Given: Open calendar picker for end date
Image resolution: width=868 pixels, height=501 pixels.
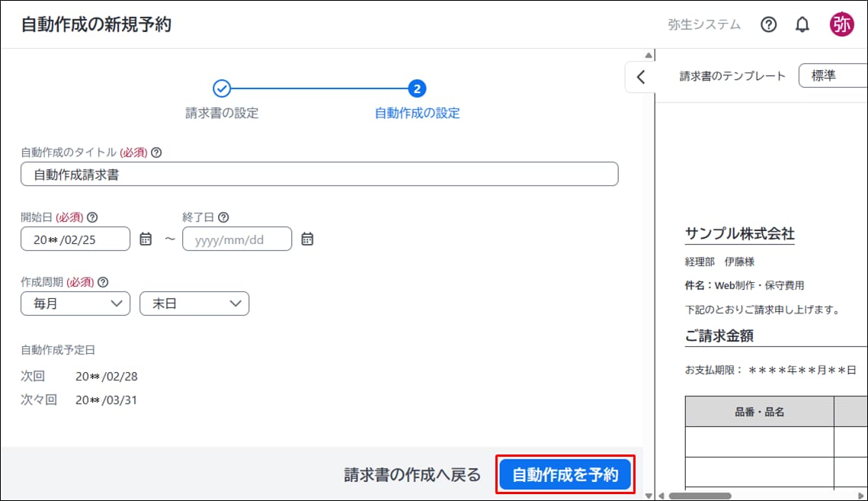Looking at the screenshot, I should [x=307, y=239].
